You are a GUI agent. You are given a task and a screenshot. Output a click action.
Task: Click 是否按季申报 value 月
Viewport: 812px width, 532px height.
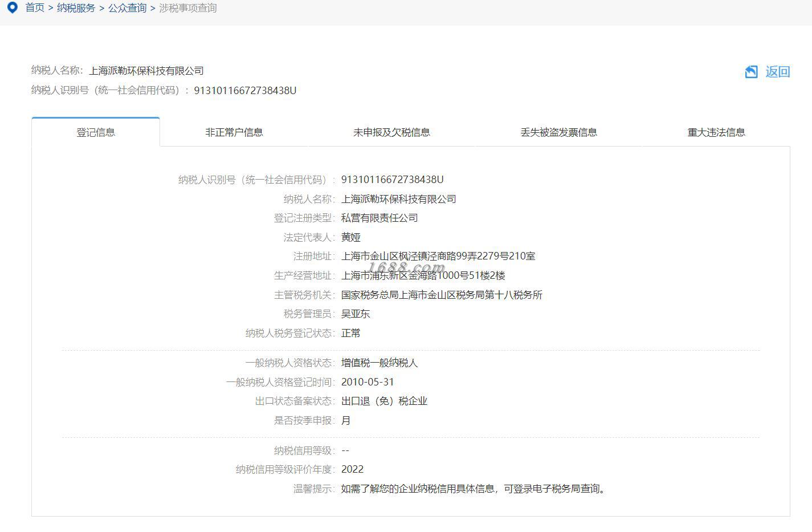346,420
